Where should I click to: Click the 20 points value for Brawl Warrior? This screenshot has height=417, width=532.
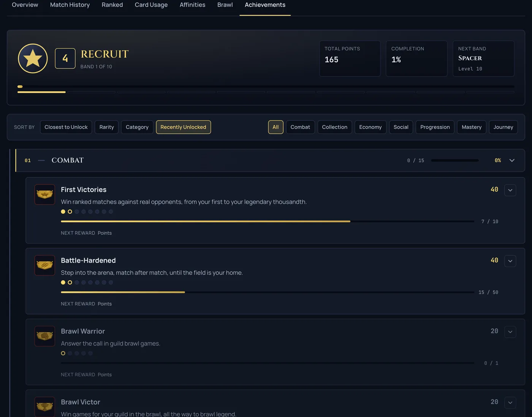(494, 331)
